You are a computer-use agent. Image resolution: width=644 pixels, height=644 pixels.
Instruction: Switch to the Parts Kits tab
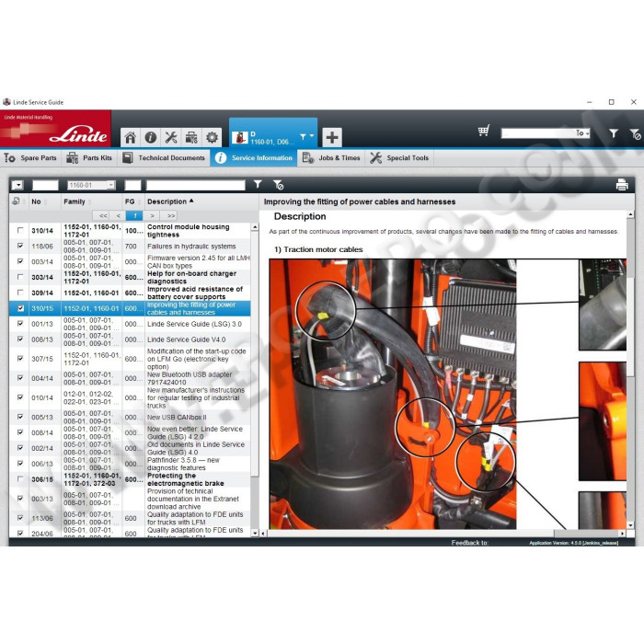click(x=89, y=157)
